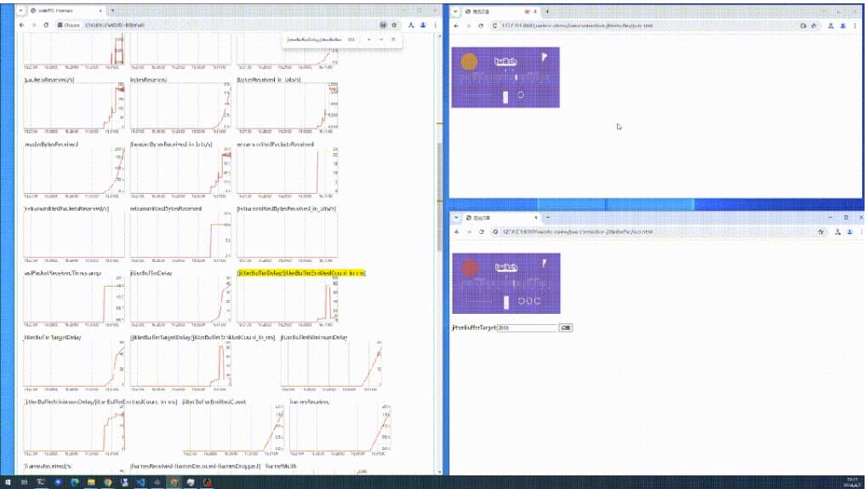Close the find-in-page bar

[394, 40]
